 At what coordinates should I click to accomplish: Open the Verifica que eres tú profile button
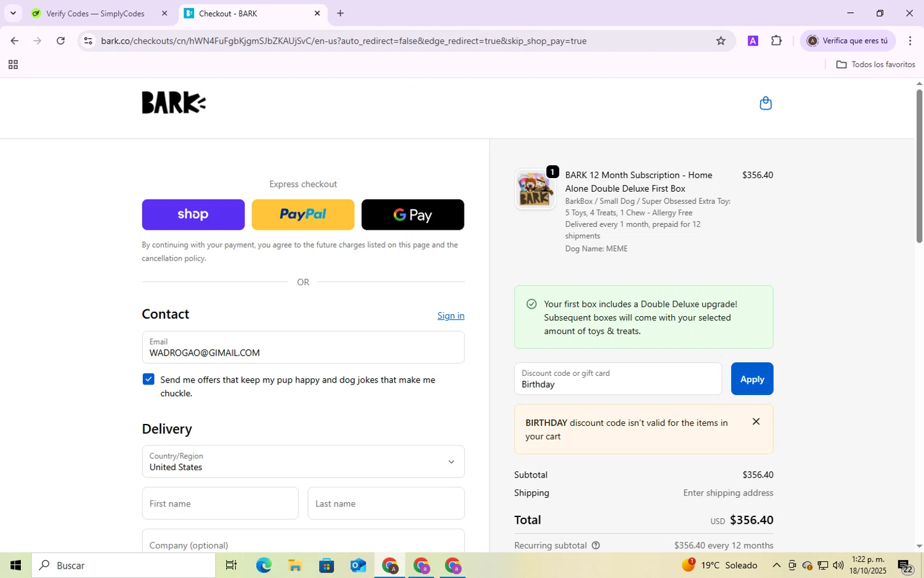(x=848, y=41)
